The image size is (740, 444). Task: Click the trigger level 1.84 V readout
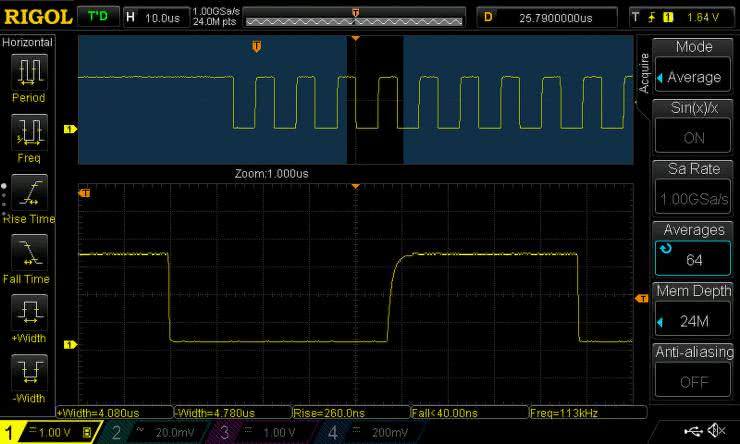point(708,17)
